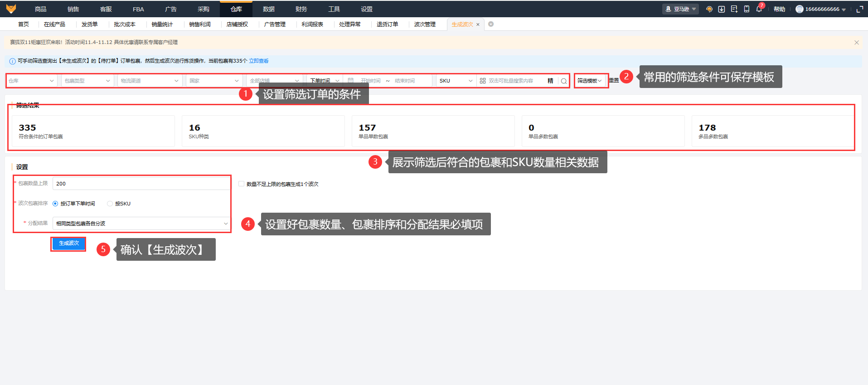Click the user avatar icon
868x385 pixels.
tap(800, 9)
